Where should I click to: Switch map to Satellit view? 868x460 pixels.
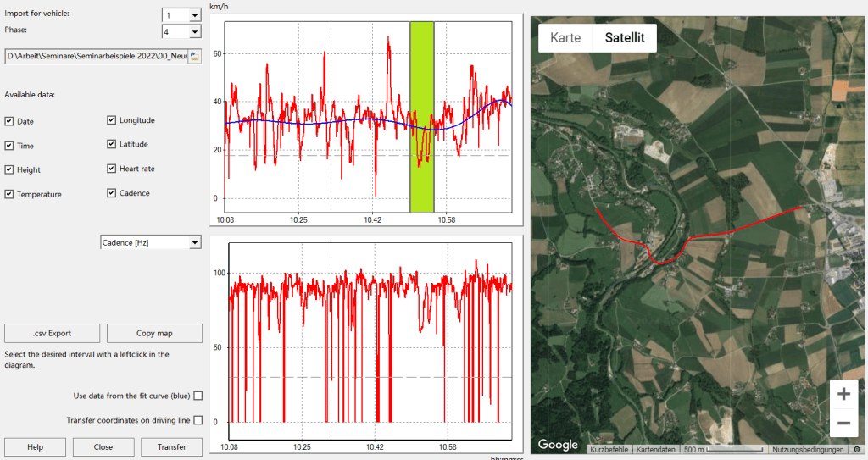[625, 37]
